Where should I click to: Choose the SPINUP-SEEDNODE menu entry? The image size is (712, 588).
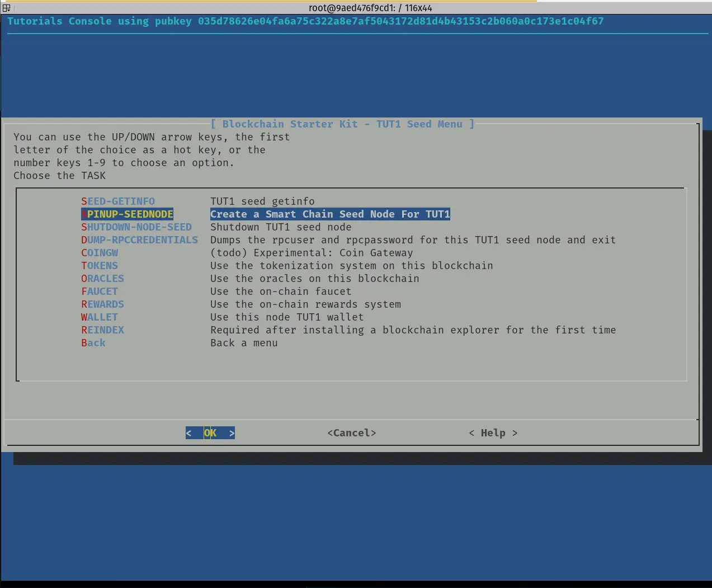pyautogui.click(x=127, y=214)
